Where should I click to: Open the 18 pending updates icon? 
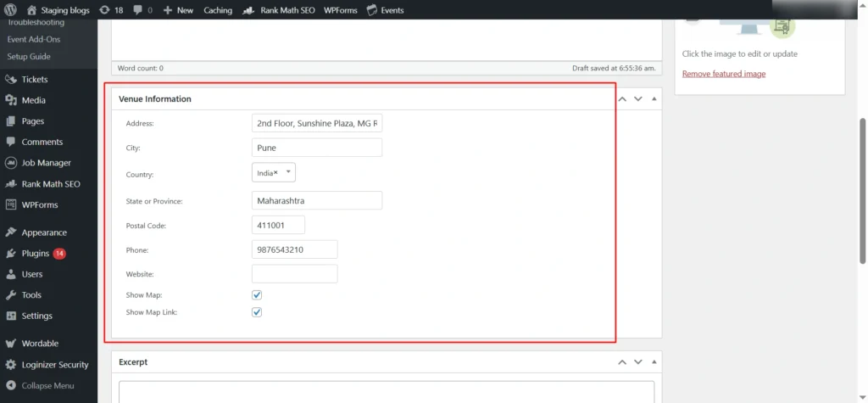(104, 10)
